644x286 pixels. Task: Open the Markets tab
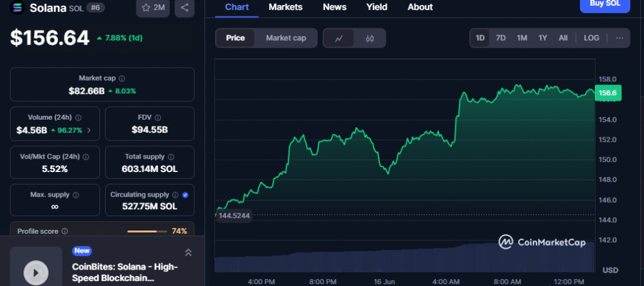[x=286, y=8]
